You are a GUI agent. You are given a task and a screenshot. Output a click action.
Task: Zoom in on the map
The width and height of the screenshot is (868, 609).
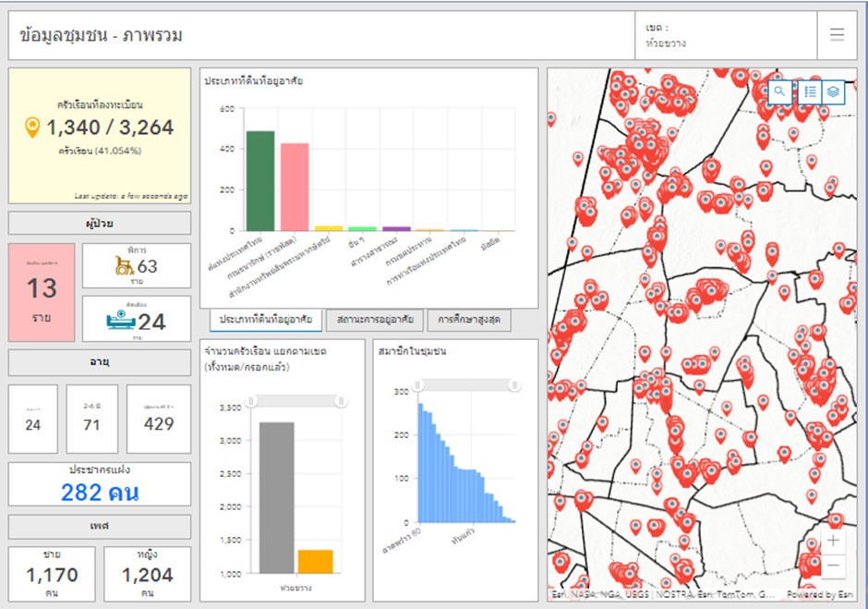point(833,541)
